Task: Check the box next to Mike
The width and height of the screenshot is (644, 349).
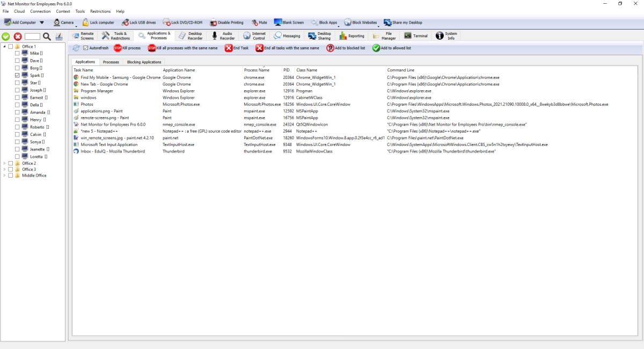Action: [16, 53]
